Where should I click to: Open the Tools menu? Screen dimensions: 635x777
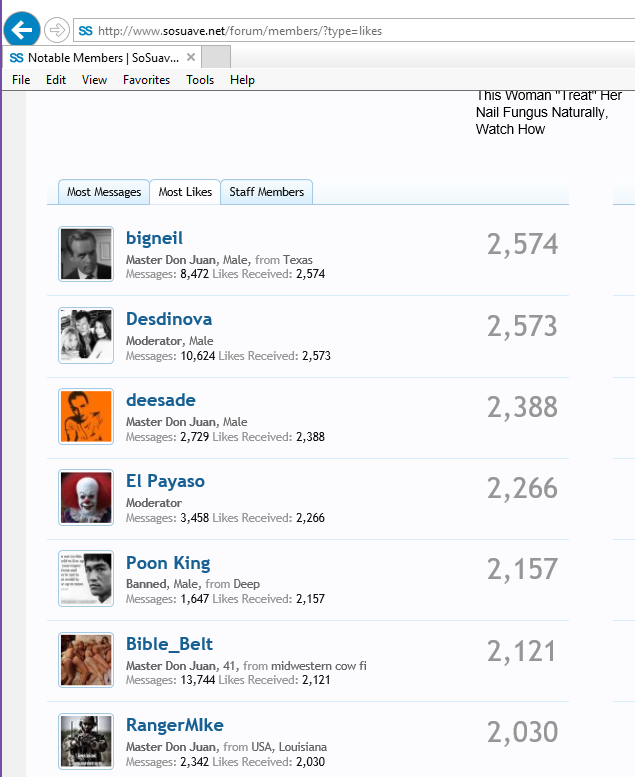[200, 80]
